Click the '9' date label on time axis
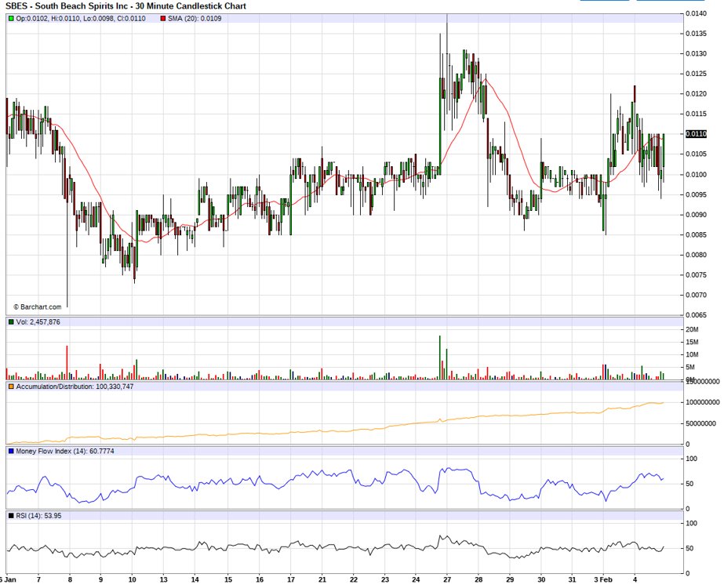This screenshot has width=724, height=588. (100, 579)
